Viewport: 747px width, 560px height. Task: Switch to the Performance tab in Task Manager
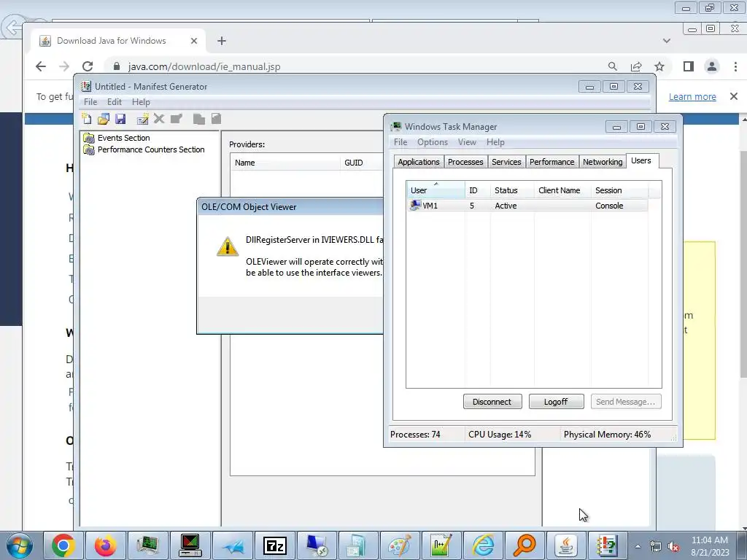point(552,162)
